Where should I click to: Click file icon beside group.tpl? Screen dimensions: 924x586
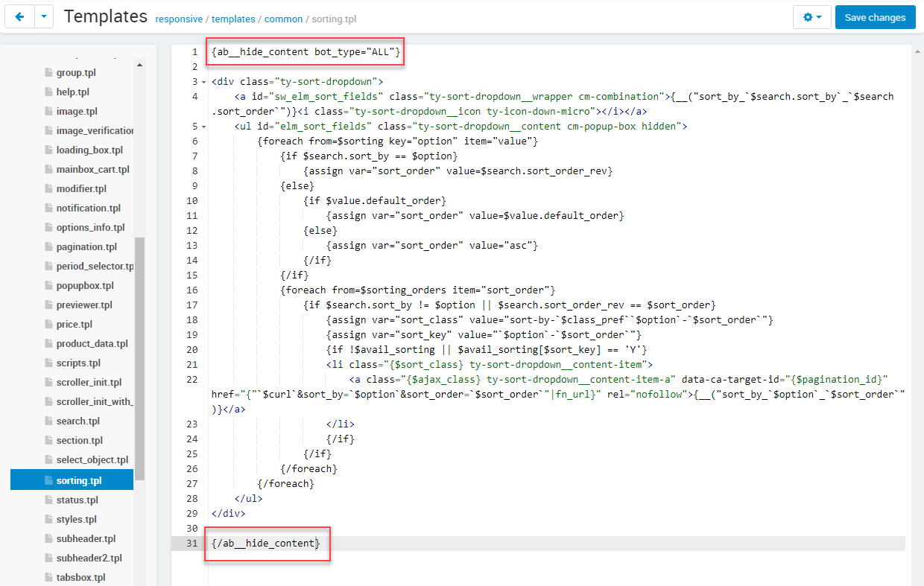pyautogui.click(x=49, y=73)
